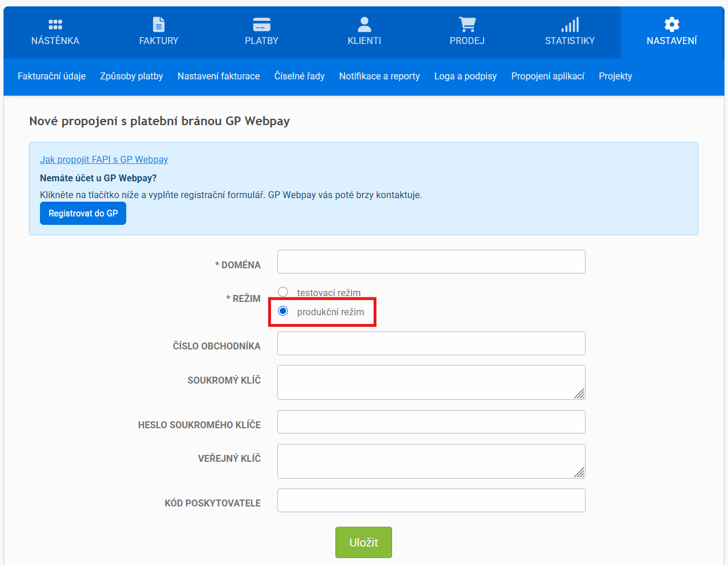Viewport: 728px width, 565px height.
Task: Open Způsoby platby submenu
Action: pos(131,76)
